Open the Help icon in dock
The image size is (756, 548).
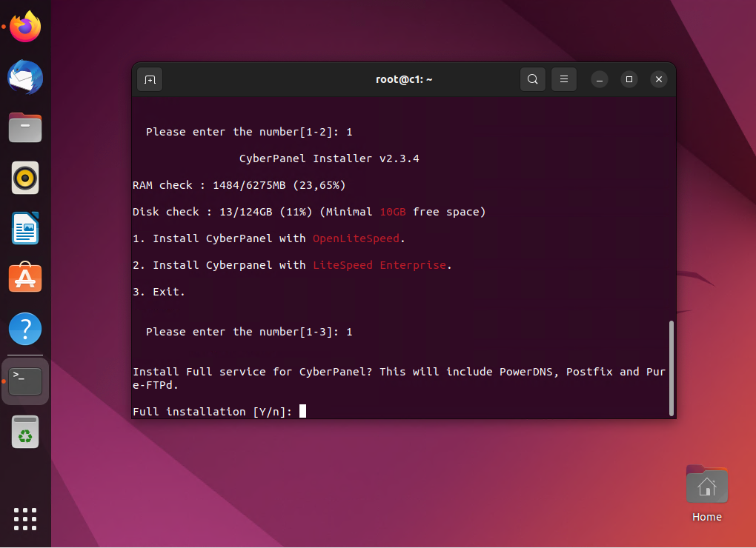coord(25,329)
